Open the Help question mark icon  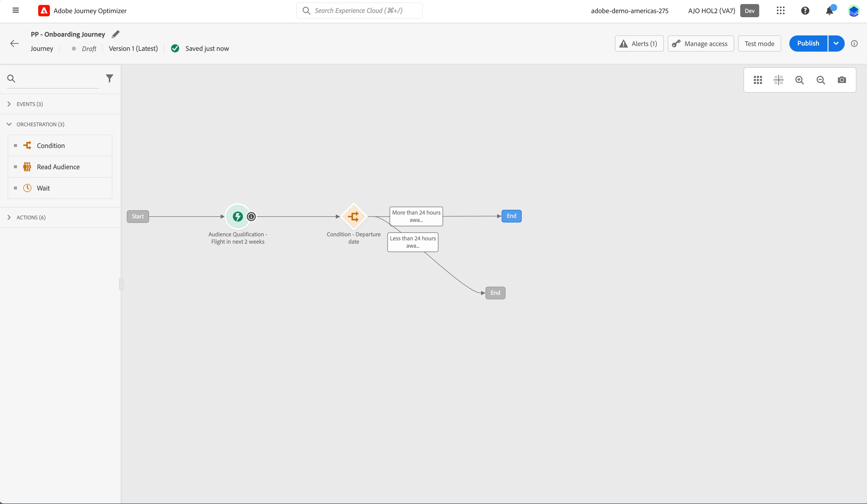pos(805,11)
